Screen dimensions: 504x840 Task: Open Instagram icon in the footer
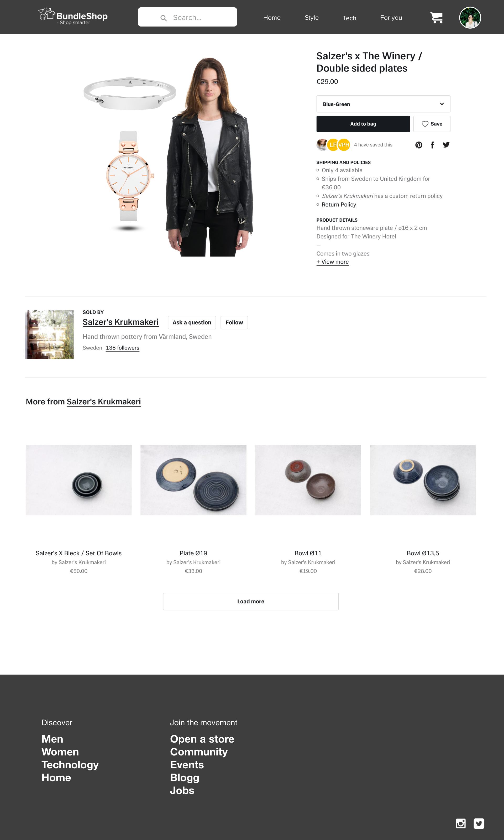(460, 823)
